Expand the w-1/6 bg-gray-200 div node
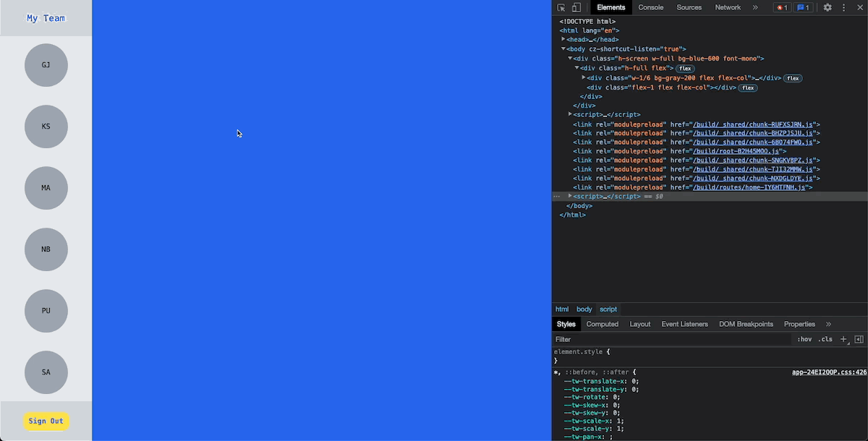The width and height of the screenshot is (868, 441). point(584,78)
